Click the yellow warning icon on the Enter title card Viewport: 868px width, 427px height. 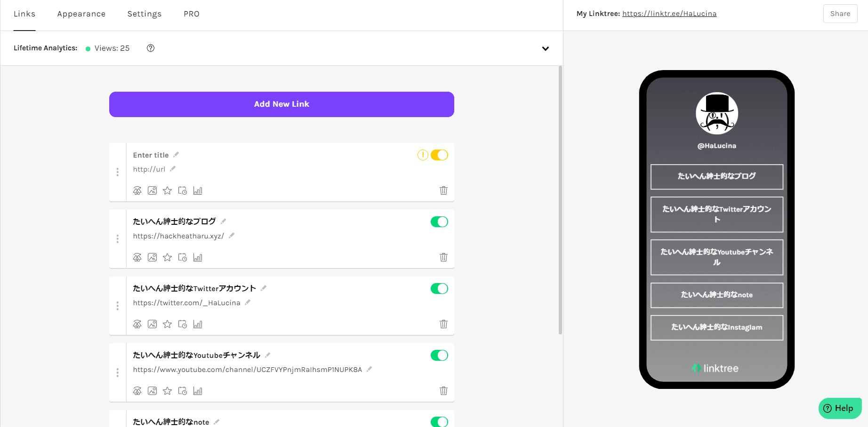pos(423,155)
